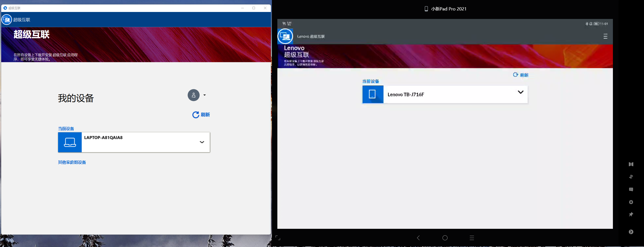The width and height of the screenshot is (644, 247).
Task: Click 刷新 refresh in the PC window
Action: (201, 115)
